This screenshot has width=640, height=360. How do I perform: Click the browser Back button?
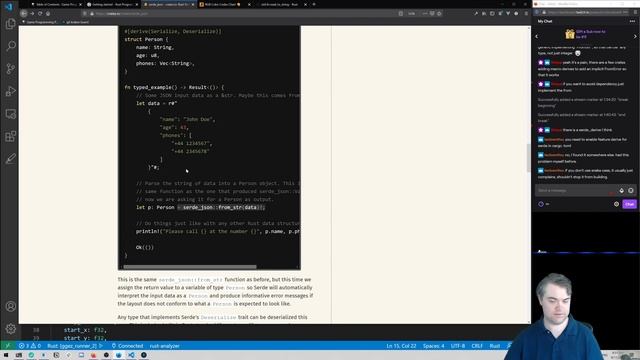click(24, 13)
